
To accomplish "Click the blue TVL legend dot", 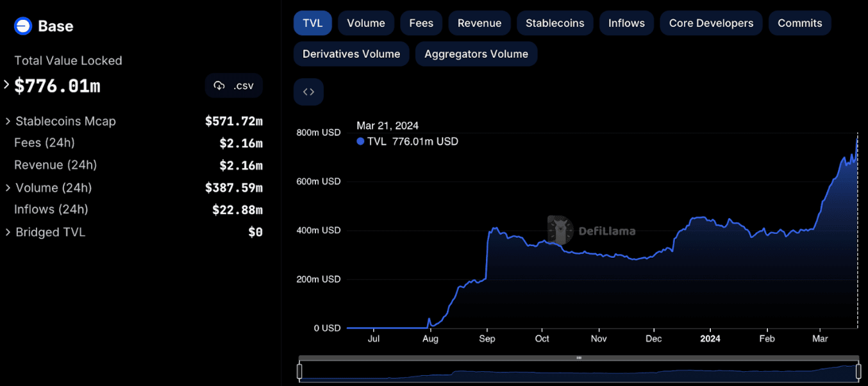I will point(360,142).
